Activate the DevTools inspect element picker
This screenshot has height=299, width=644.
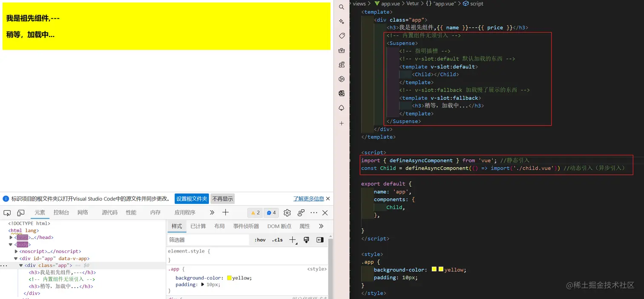click(7, 213)
